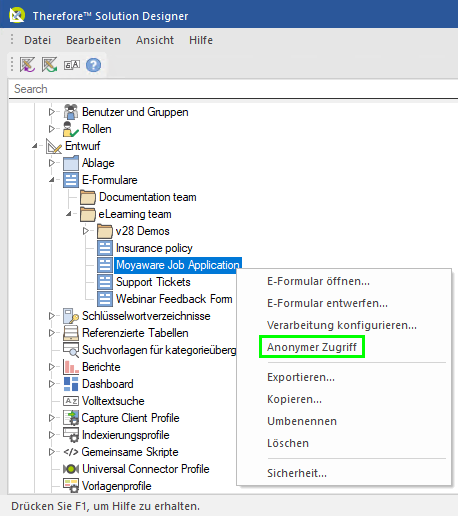The image size is (458, 516).
Task: Select the Webinar Feedback Form tree item
Action: (x=174, y=299)
